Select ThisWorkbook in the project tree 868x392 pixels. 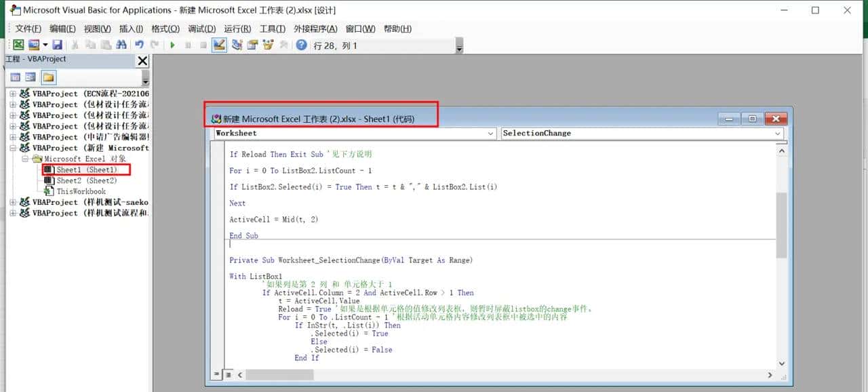[x=81, y=191]
